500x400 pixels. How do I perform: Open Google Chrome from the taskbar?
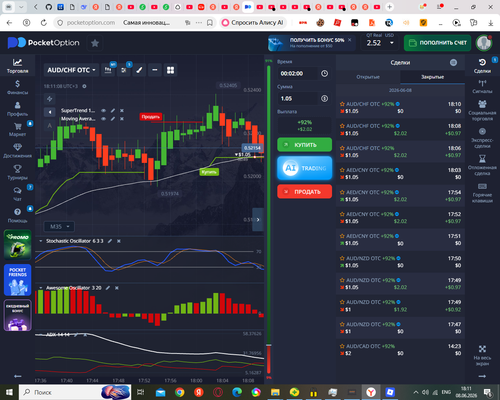pos(179,392)
